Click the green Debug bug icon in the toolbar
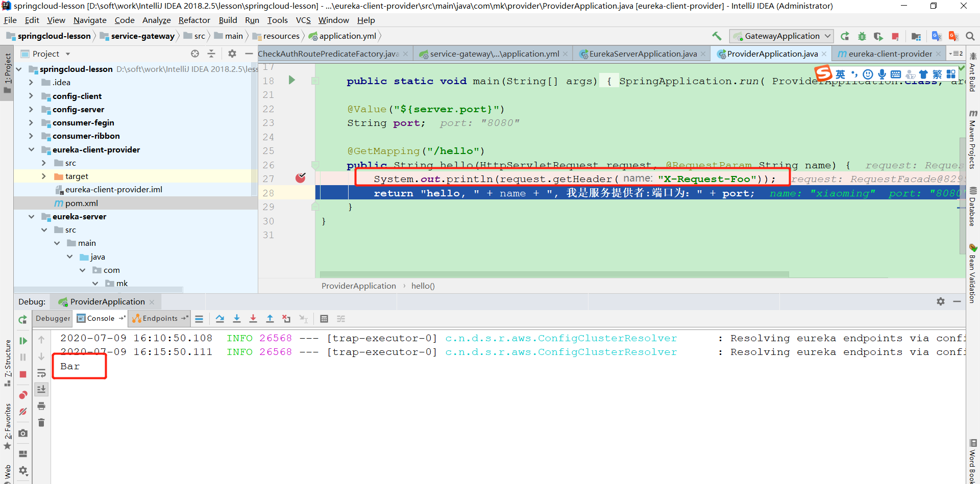The height and width of the screenshot is (484, 980). pos(862,36)
